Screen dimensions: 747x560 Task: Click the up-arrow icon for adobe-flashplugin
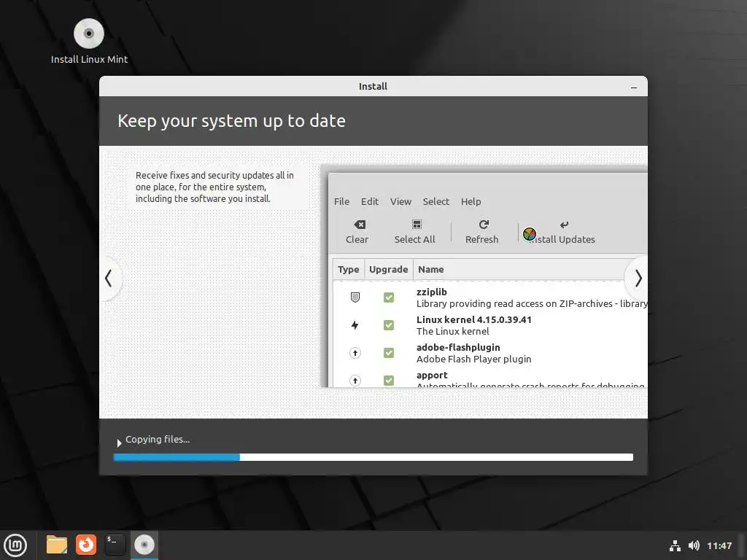355,353
